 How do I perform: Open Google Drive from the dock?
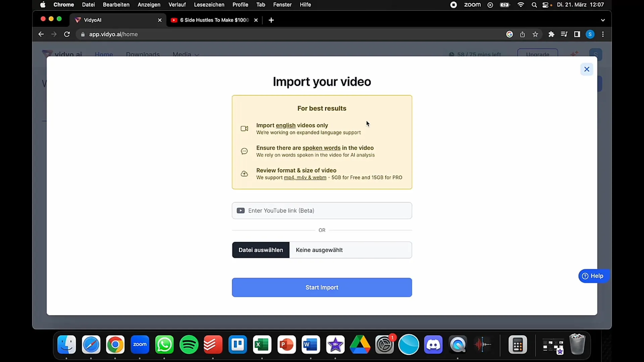pos(360,345)
